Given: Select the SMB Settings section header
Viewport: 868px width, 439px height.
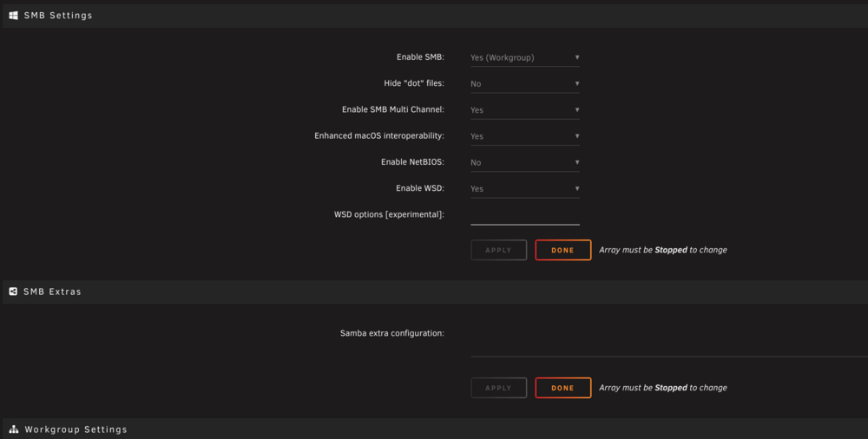Looking at the screenshot, I should [435, 16].
